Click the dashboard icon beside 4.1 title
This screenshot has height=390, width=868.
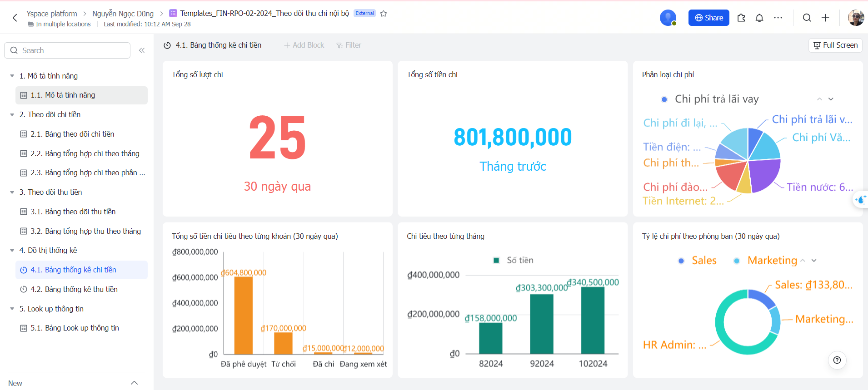pos(167,45)
